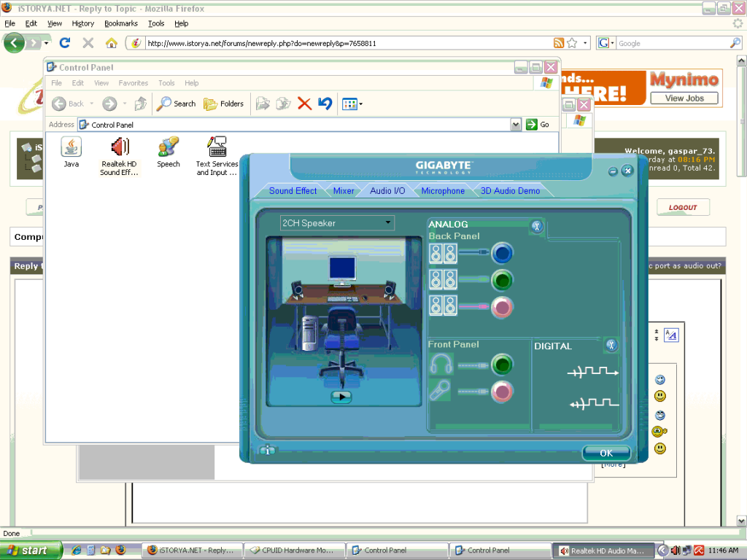The image size is (747, 560).
Task: Open the Address bar dropdown in Control Panel
Action: [x=516, y=125]
